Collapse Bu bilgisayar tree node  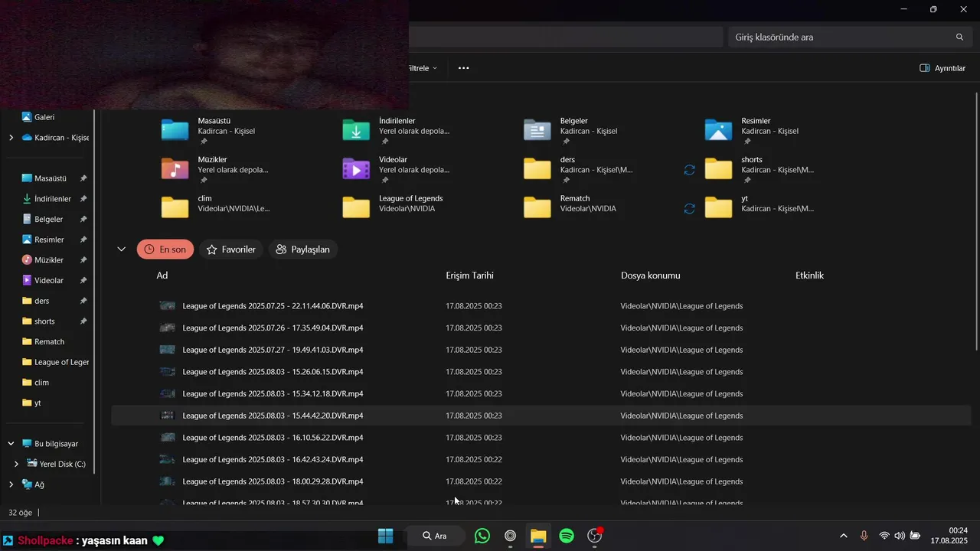pyautogui.click(x=11, y=444)
